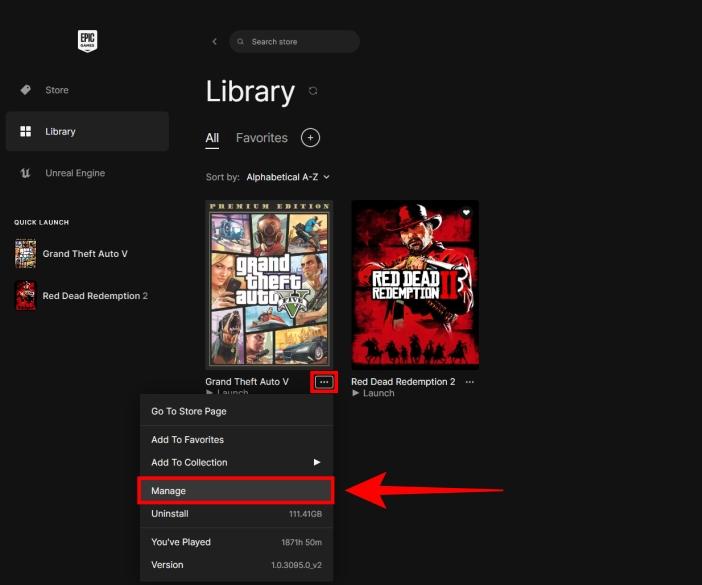
Task: Click the Version entry in the menu
Action: [x=237, y=565]
